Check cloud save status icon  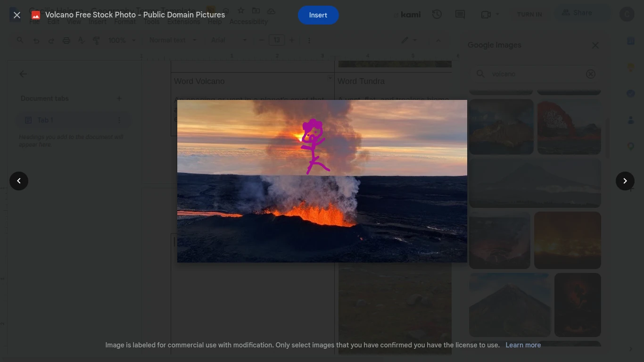[271, 11]
